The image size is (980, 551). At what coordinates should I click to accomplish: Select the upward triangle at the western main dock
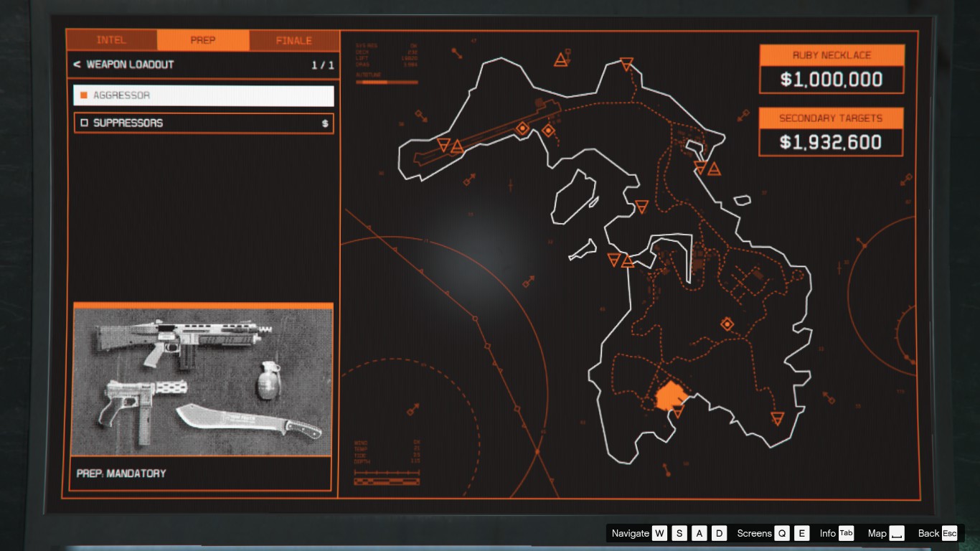(x=628, y=261)
